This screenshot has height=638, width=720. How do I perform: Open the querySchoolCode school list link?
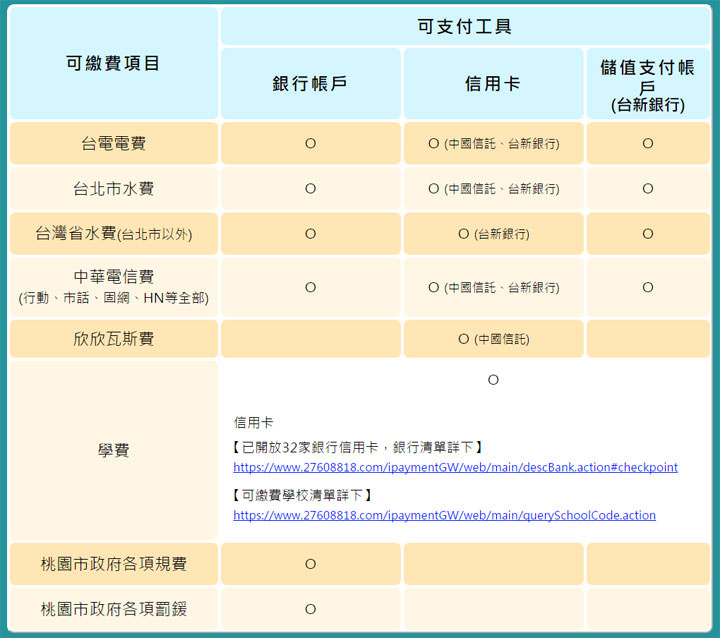click(444, 515)
